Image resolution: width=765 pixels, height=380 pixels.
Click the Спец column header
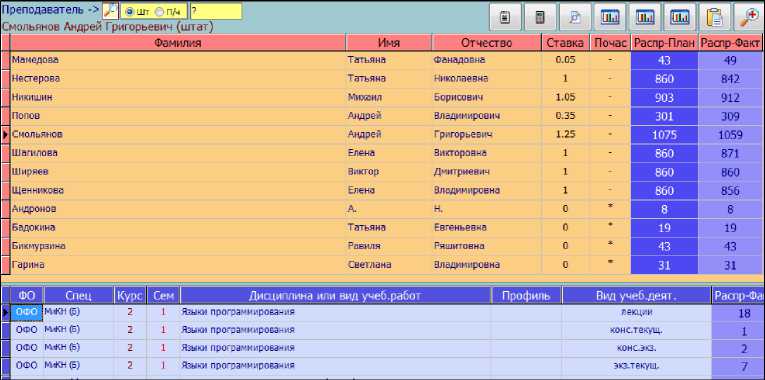79,295
